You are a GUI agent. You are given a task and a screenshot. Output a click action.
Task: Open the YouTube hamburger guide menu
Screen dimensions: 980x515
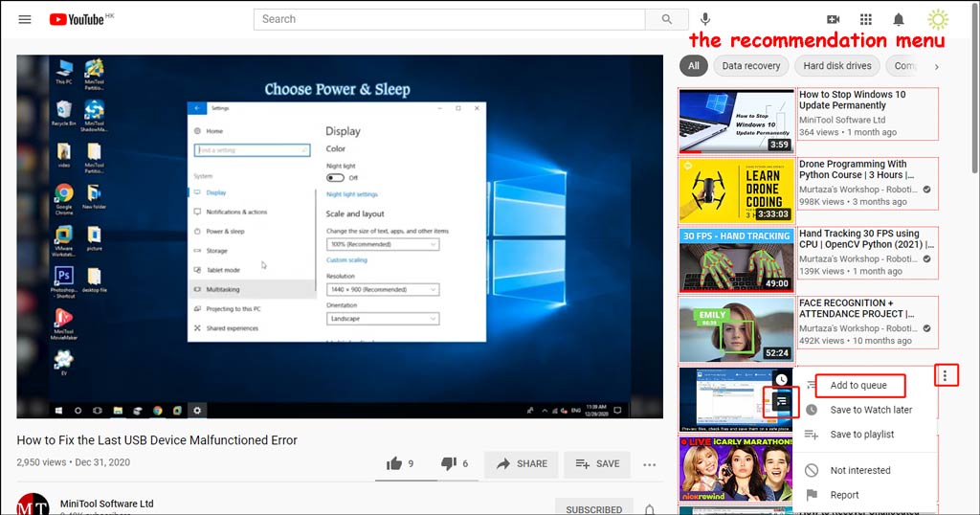point(25,19)
